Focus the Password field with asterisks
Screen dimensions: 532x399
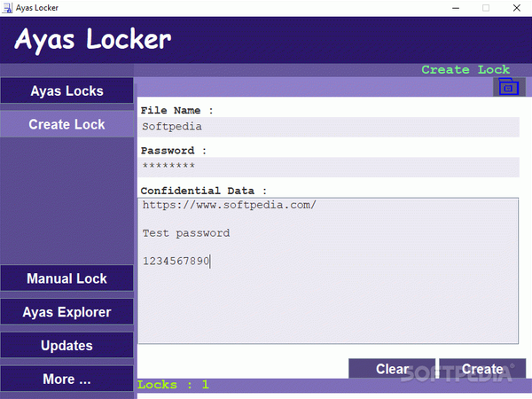(328, 167)
